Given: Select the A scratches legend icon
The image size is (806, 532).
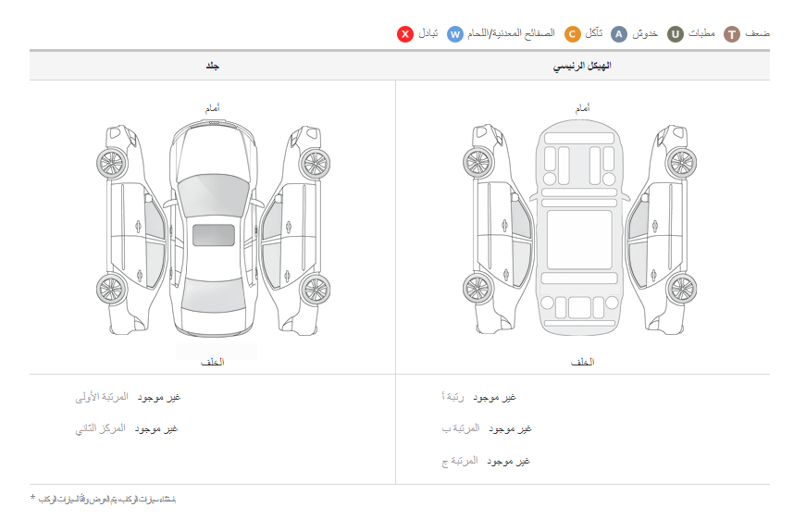Looking at the screenshot, I should (619, 34).
